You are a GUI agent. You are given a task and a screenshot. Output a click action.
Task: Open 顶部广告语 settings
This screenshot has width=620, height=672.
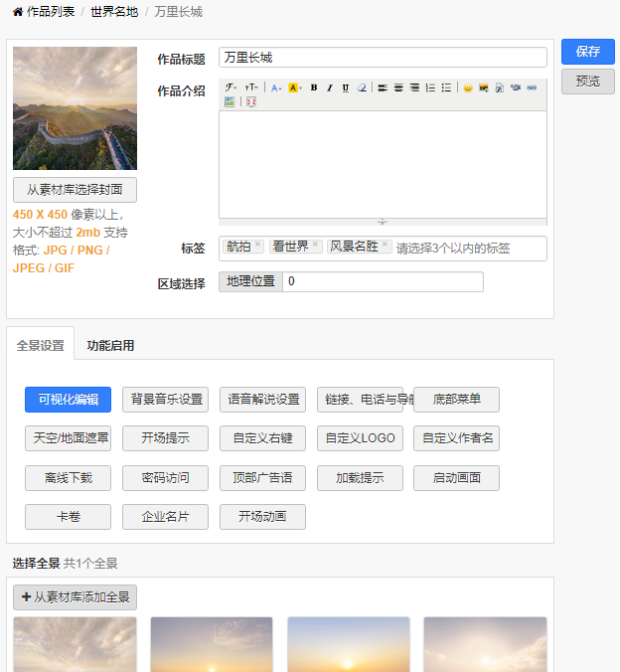[262, 478]
